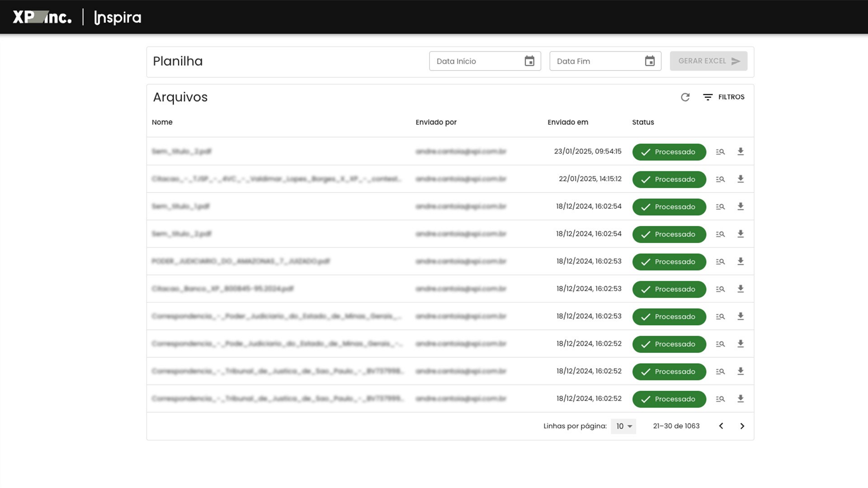Go to the previous page of files
The width and height of the screenshot is (868, 488).
tap(721, 426)
